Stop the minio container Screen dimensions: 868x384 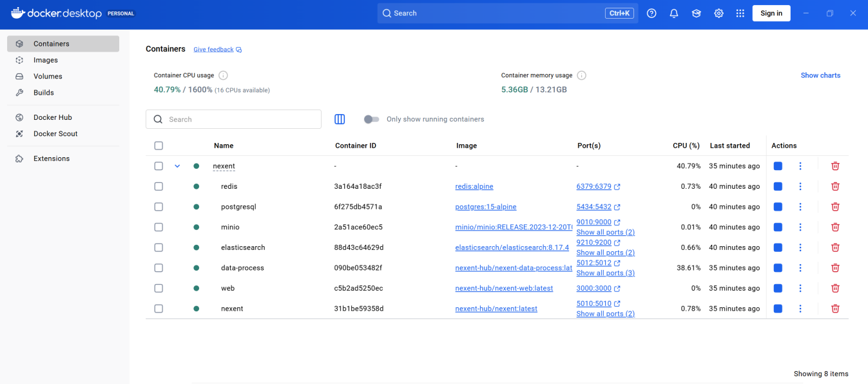click(x=778, y=227)
